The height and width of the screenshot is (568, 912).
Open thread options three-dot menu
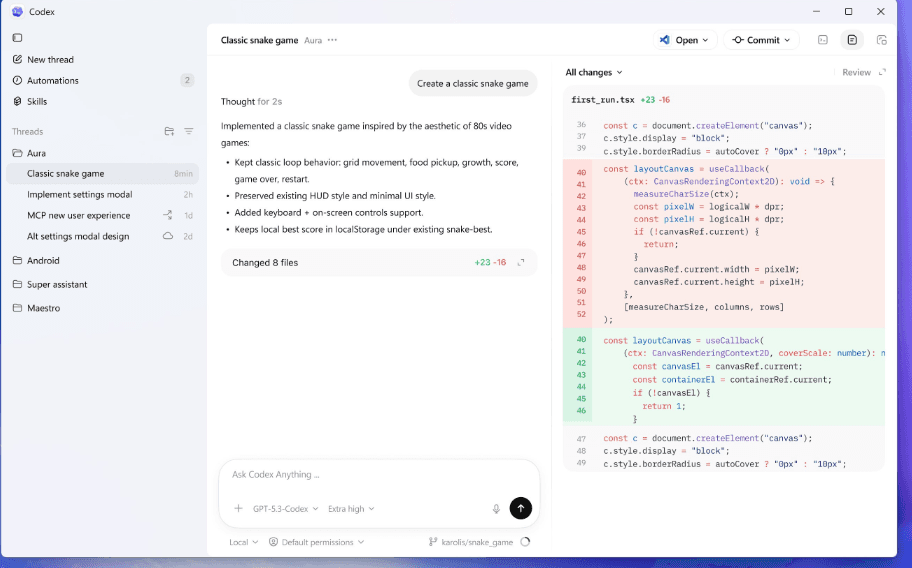tap(332, 40)
